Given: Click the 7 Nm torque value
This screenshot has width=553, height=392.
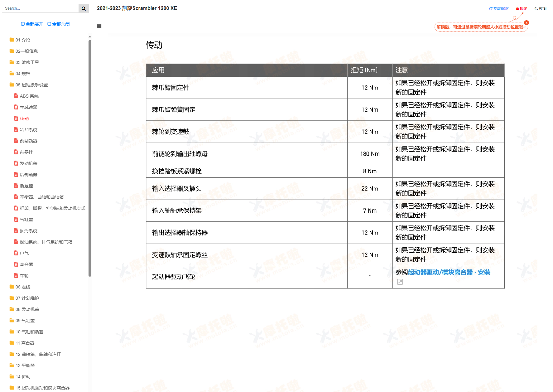Looking at the screenshot, I should (370, 211).
